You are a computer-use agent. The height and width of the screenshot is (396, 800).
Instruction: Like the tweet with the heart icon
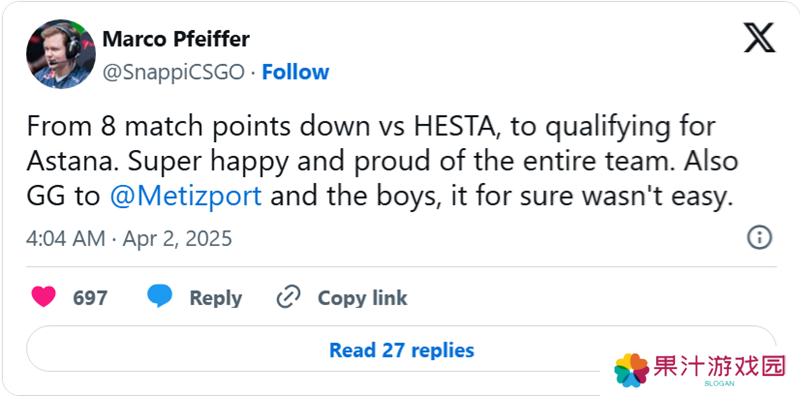coord(43,296)
